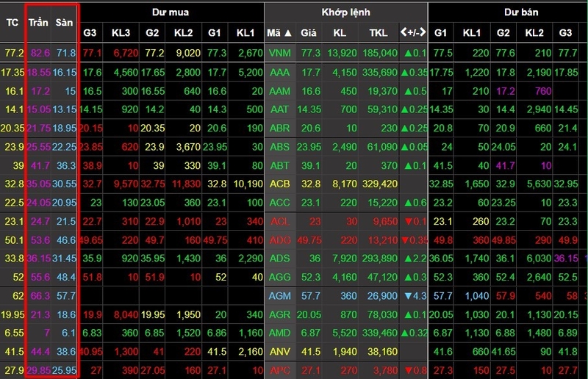
Task: Select the ACL stock symbol
Action: tap(280, 222)
